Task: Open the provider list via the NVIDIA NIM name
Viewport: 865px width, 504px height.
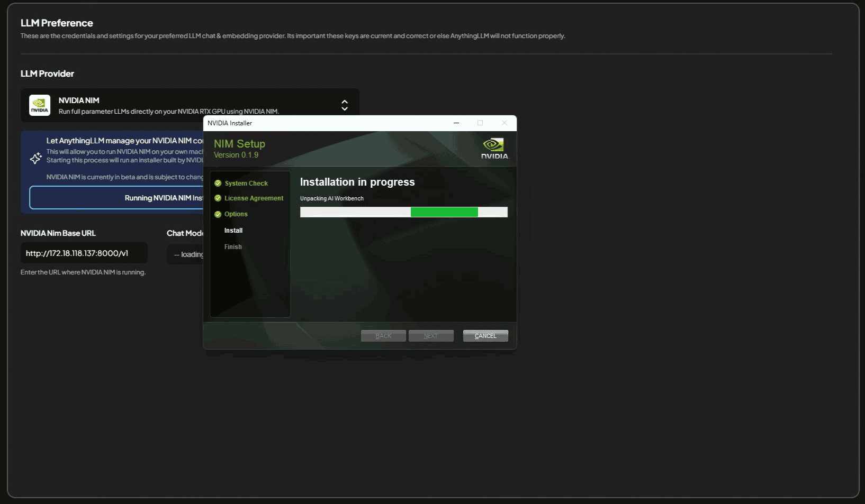Action: tap(79, 100)
